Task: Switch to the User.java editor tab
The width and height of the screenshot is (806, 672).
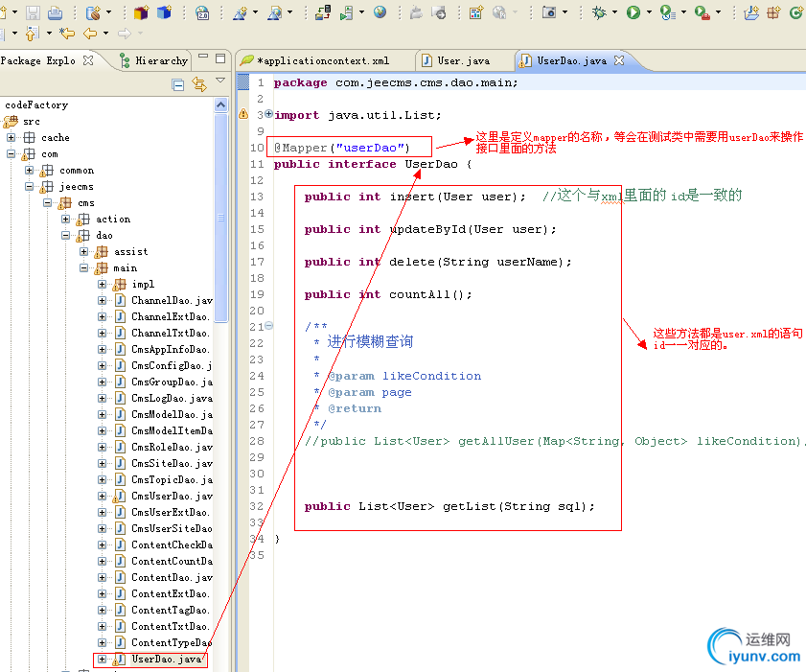Action: (x=462, y=60)
